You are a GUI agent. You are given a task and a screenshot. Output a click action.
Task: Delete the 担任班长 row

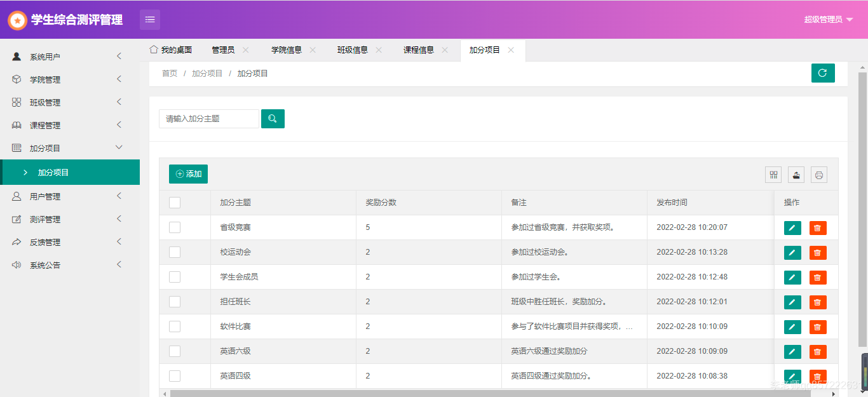pos(818,302)
